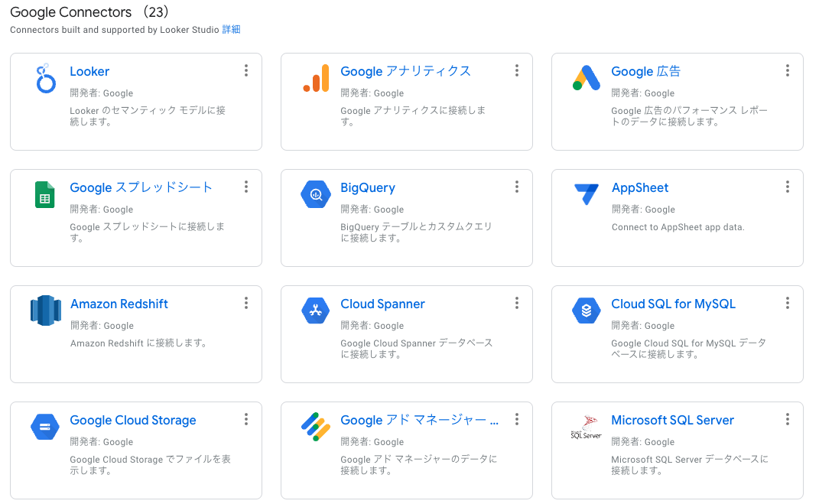Image resolution: width=819 pixels, height=504 pixels.
Task: Select the Google スプレッドシート connector title
Action: [141, 187]
